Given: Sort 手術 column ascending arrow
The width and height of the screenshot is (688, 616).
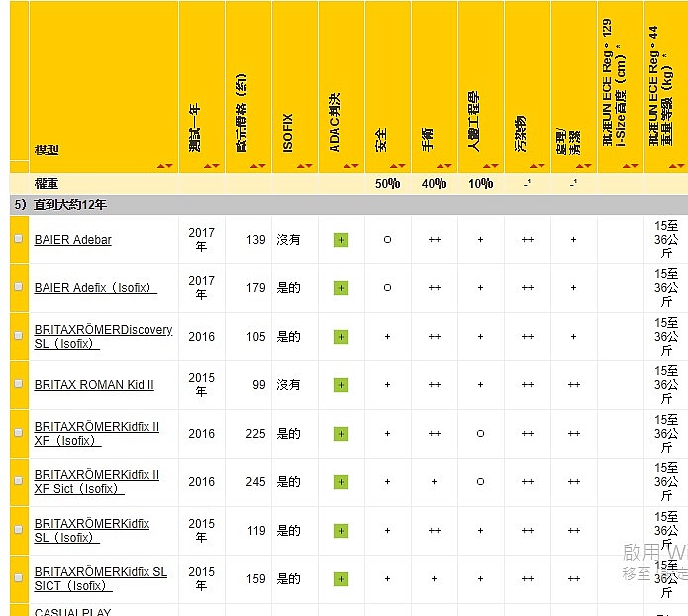Looking at the screenshot, I should [x=441, y=166].
